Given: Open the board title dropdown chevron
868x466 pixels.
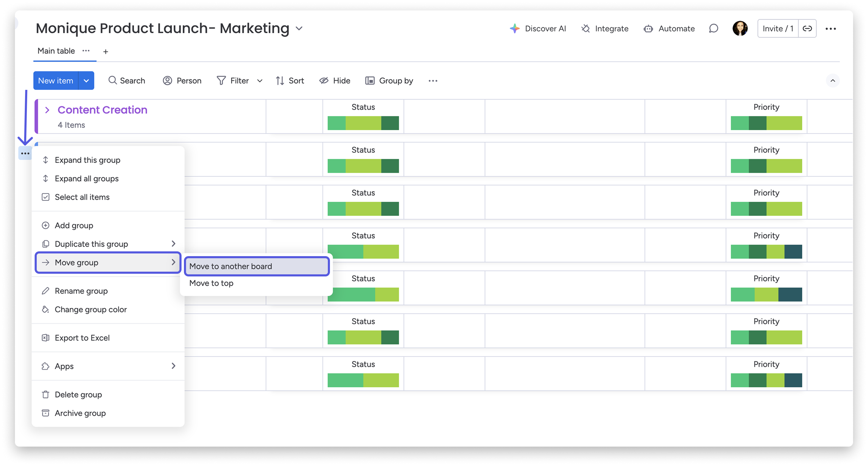Looking at the screenshot, I should [299, 29].
